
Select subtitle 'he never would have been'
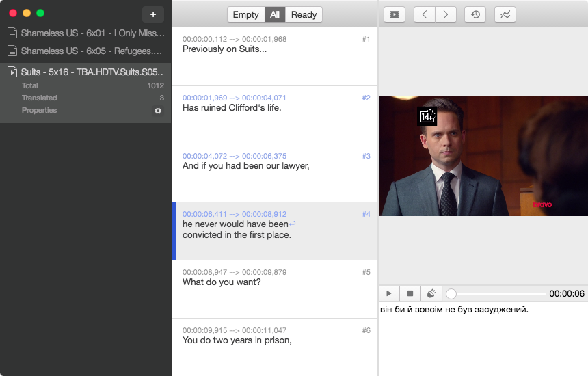pyautogui.click(x=275, y=231)
